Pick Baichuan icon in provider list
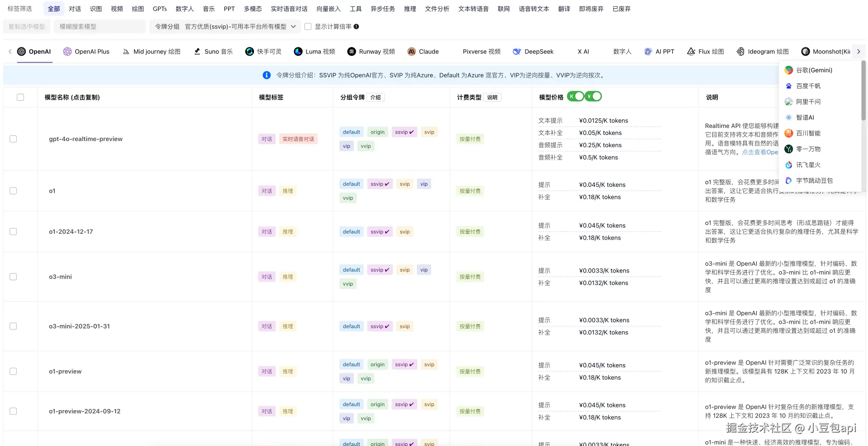The width and height of the screenshot is (868, 446). [789, 133]
